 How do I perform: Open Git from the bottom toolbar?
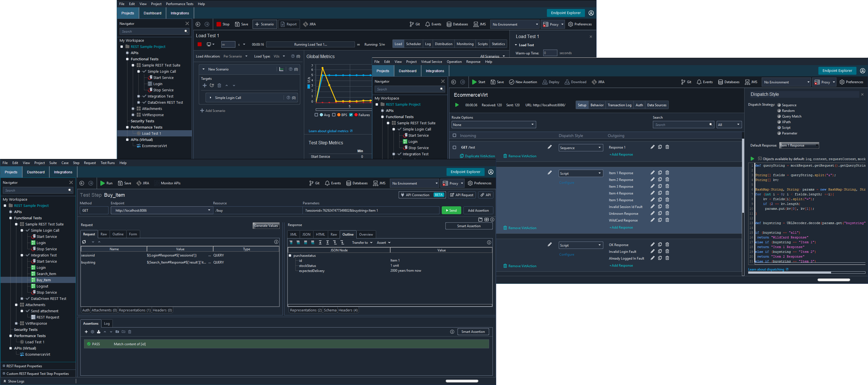coord(314,183)
